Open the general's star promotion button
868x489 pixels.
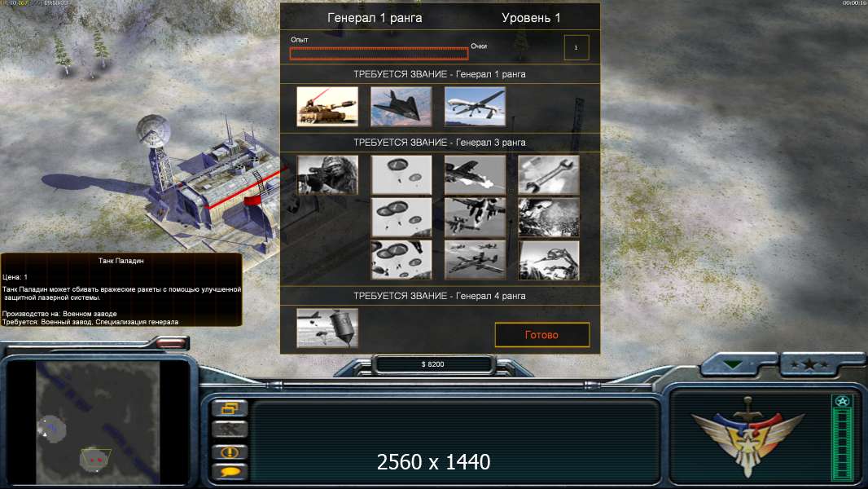pyautogui.click(x=810, y=364)
